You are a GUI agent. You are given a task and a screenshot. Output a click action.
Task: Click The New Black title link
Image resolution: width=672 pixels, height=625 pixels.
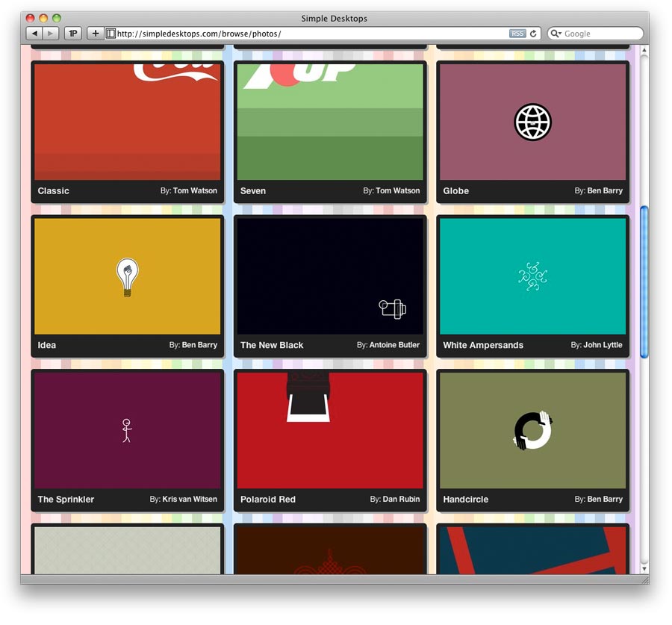(272, 345)
